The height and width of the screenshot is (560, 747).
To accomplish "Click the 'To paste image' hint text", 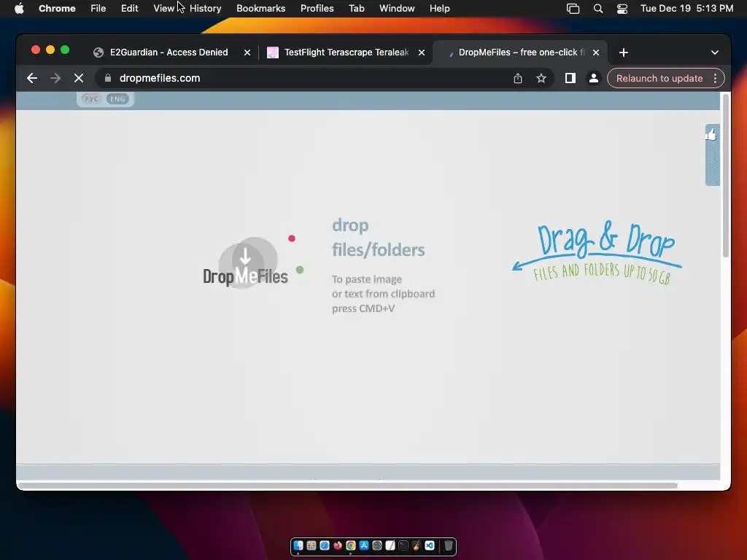I will click(383, 294).
